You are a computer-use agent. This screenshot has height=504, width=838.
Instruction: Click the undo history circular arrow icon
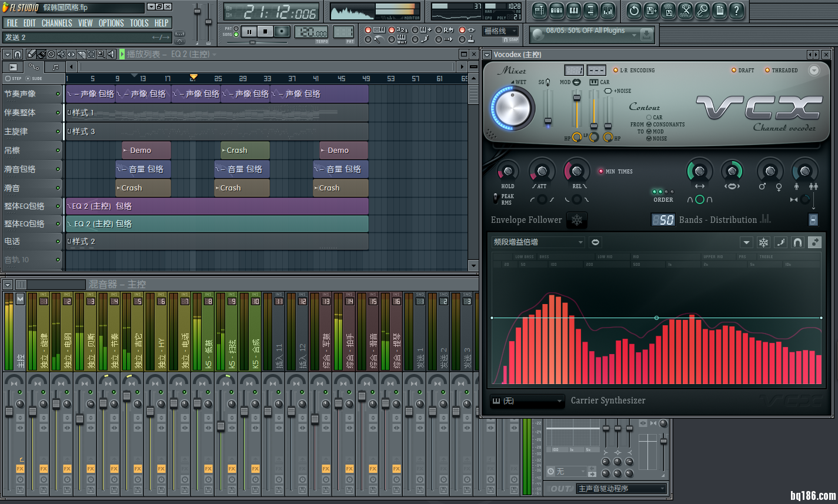(x=634, y=10)
